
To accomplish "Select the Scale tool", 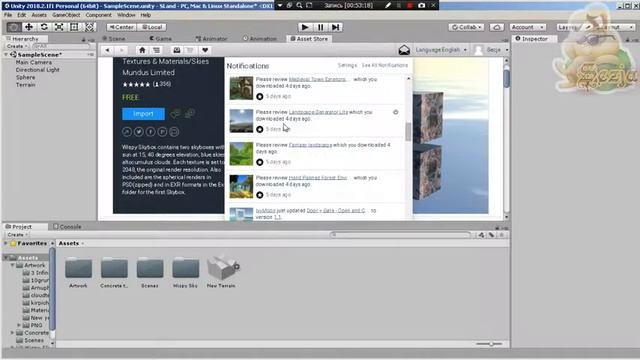I will [x=59, y=27].
